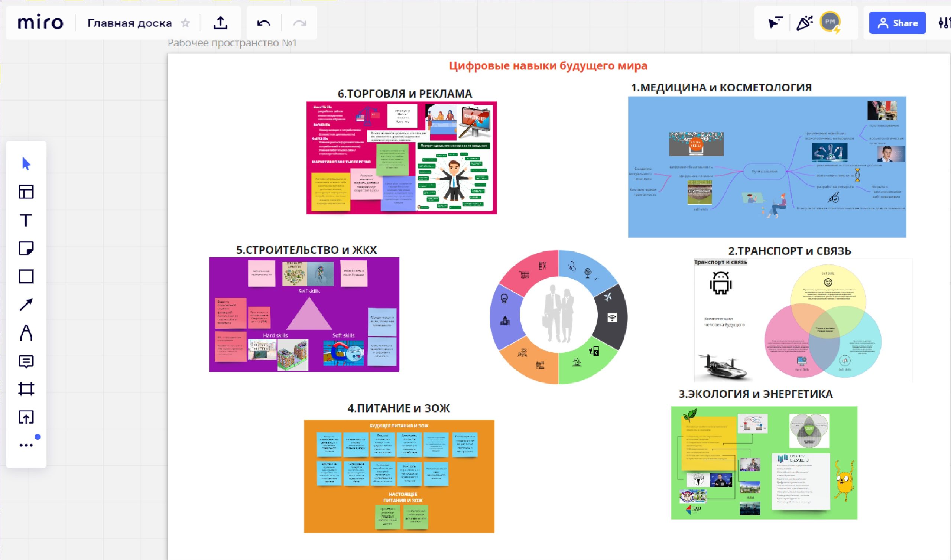Select the Sticky note tool
Viewport: 951px width, 560px height.
point(26,248)
